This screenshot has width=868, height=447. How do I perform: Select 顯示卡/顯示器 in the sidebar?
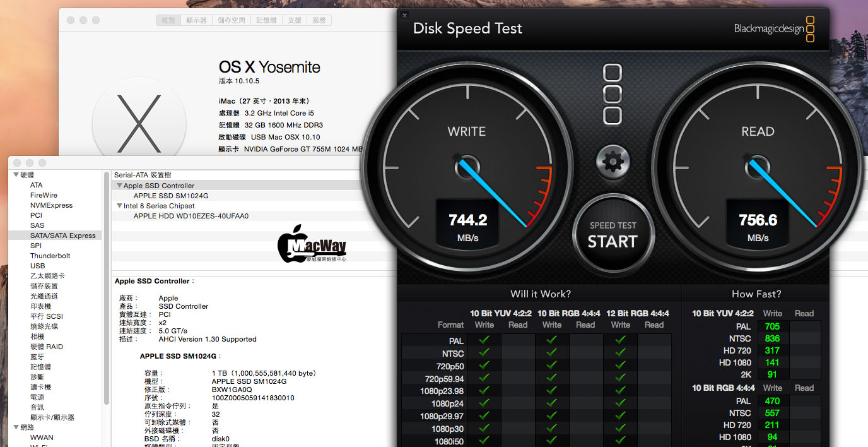tap(52, 417)
